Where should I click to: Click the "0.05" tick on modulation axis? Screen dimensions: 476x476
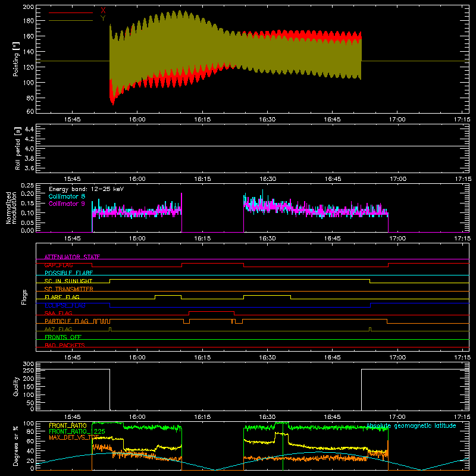coord(27,223)
